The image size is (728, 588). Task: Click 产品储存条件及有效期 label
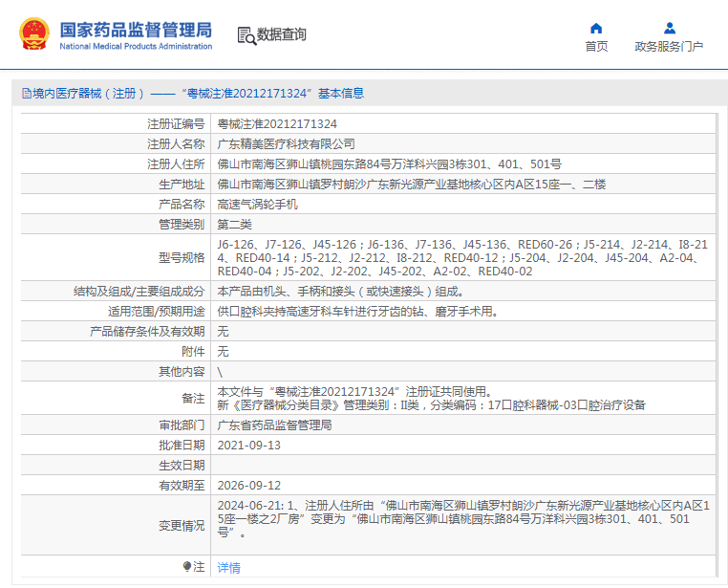(x=147, y=332)
